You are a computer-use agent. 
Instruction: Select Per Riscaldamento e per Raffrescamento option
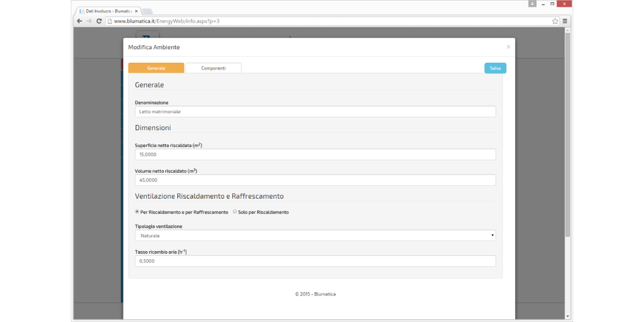point(137,212)
